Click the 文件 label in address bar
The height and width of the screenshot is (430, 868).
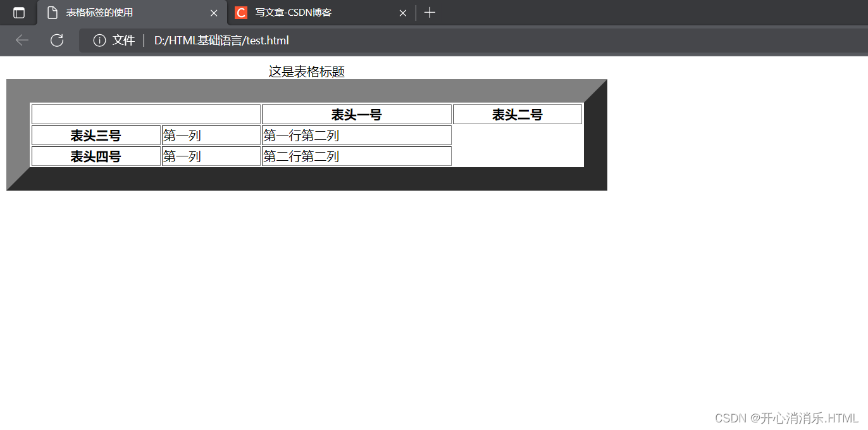[123, 41]
